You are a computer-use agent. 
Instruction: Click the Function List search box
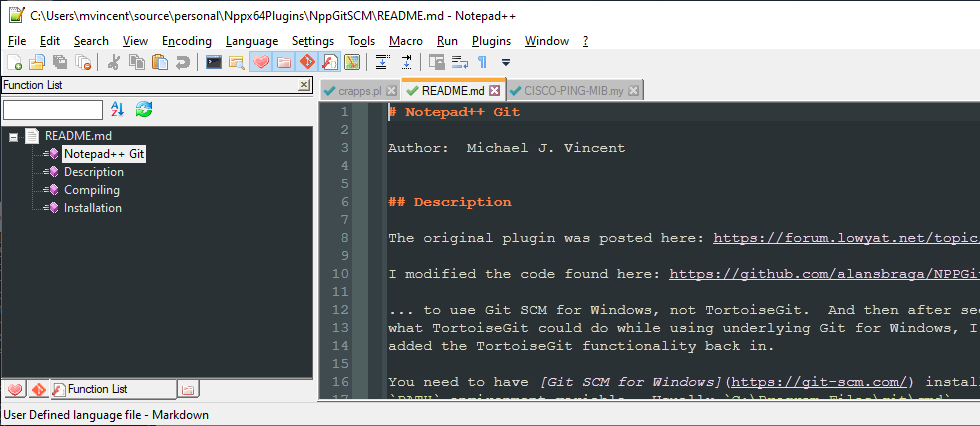click(x=53, y=110)
